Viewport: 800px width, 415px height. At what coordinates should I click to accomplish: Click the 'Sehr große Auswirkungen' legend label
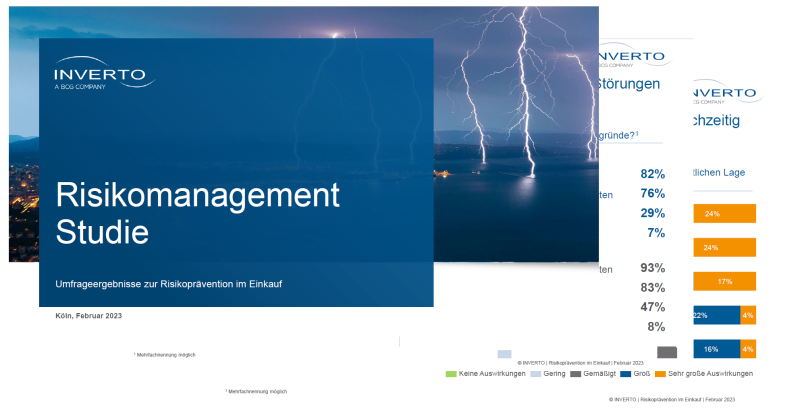coord(710,374)
